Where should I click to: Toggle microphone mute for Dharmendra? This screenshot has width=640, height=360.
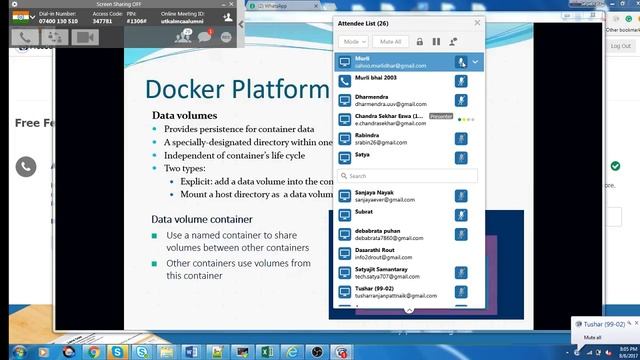click(461, 100)
